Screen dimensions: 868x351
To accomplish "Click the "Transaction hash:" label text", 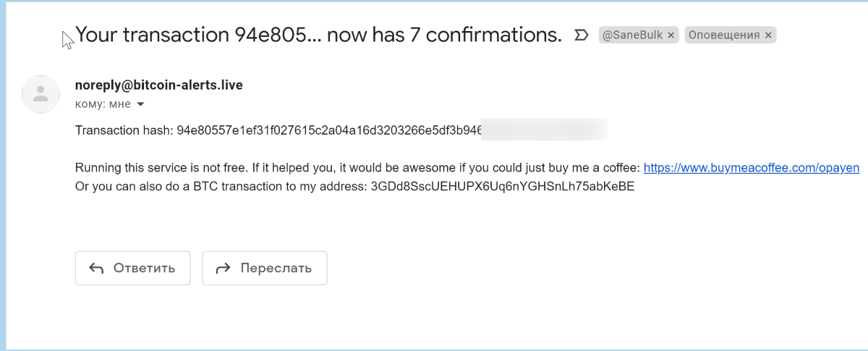I will (124, 130).
